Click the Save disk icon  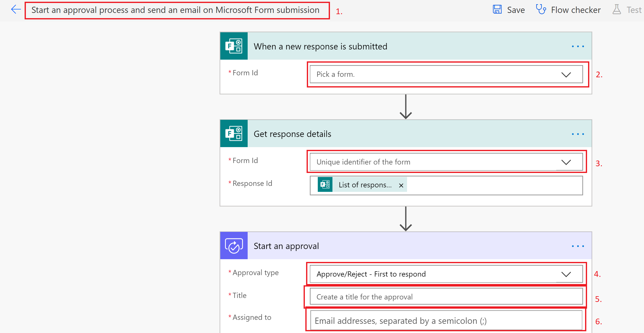click(x=497, y=10)
